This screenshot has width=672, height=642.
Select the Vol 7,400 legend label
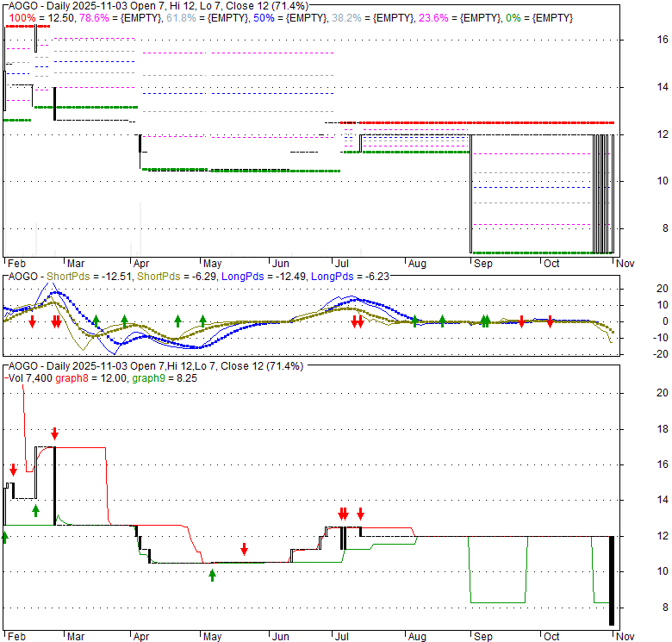pos(30,378)
